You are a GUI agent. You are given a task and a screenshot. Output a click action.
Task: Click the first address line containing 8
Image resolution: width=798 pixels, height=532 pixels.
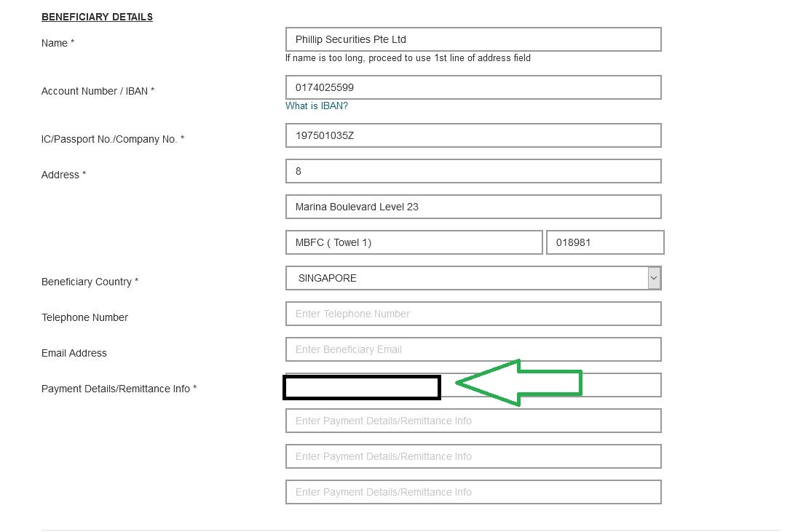point(473,171)
